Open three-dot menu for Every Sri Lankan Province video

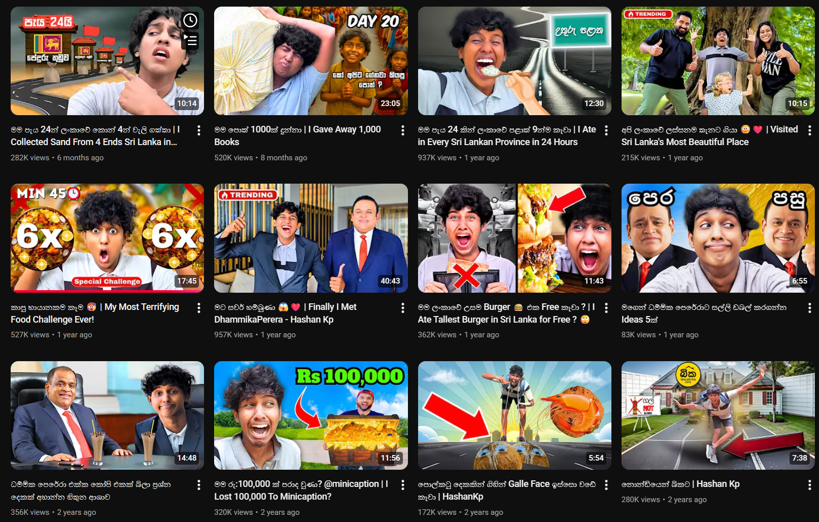(606, 131)
